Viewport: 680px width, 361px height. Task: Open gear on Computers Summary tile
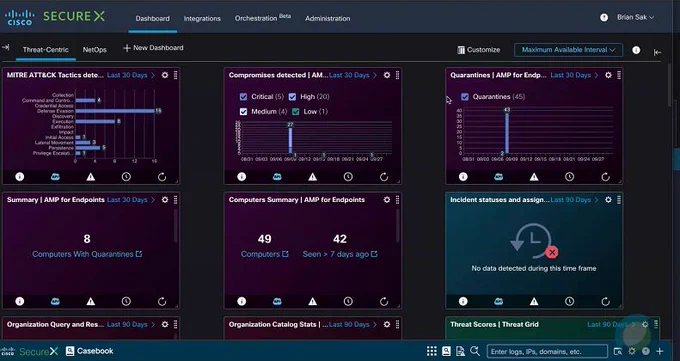387,200
